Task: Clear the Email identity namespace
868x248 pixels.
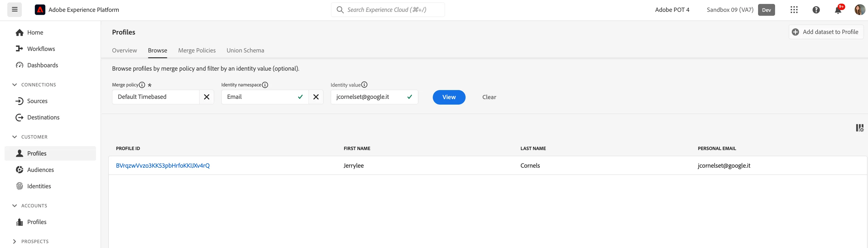Action: click(316, 97)
